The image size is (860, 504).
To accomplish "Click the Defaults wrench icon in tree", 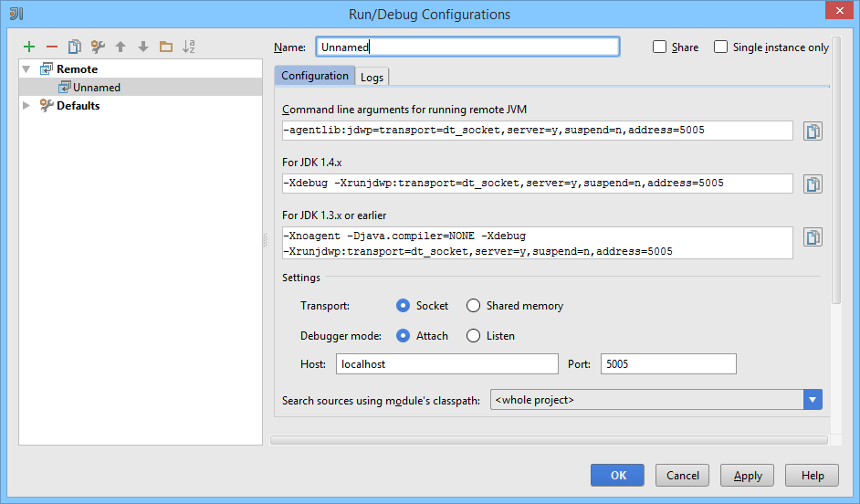I will click(x=47, y=105).
